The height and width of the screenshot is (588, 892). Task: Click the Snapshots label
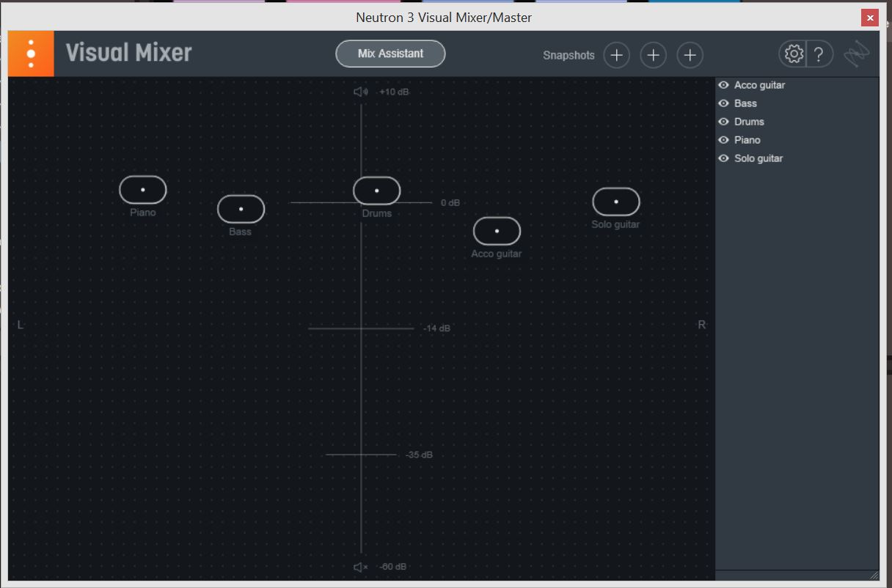click(x=569, y=55)
